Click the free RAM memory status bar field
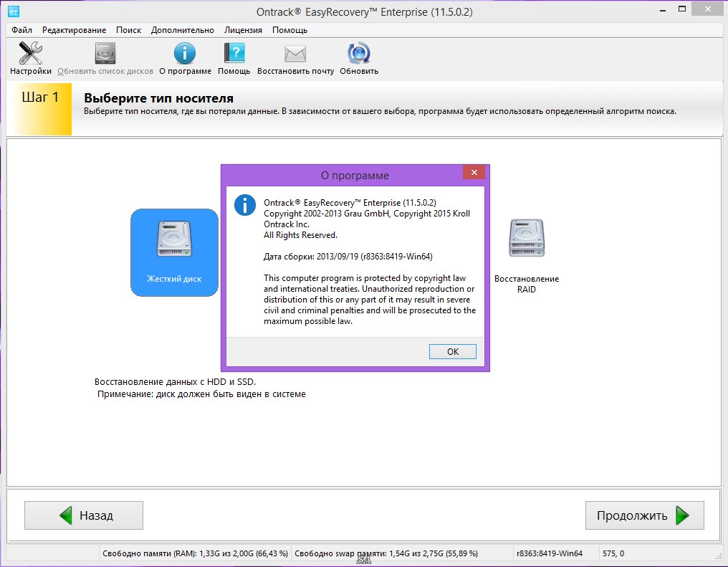 point(195,553)
